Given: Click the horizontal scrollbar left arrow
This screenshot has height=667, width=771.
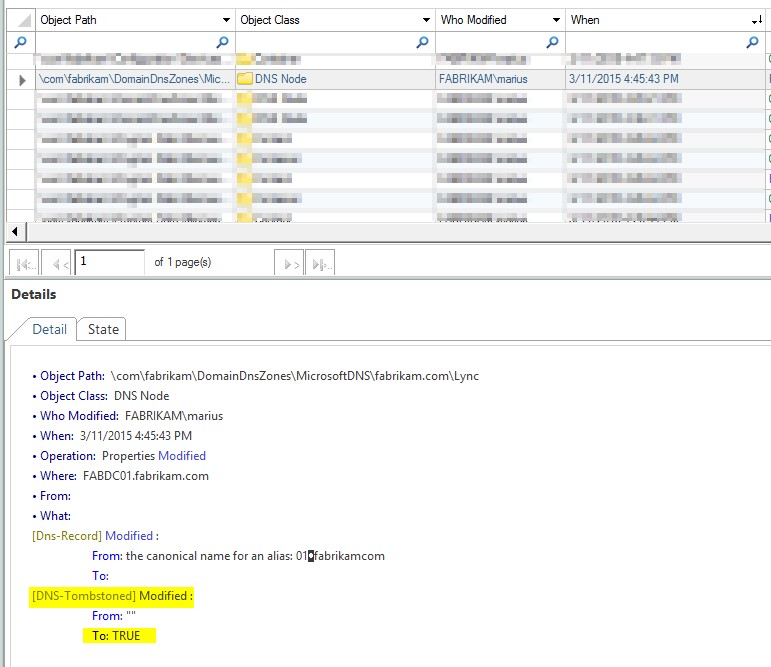Looking at the screenshot, I should (x=15, y=232).
